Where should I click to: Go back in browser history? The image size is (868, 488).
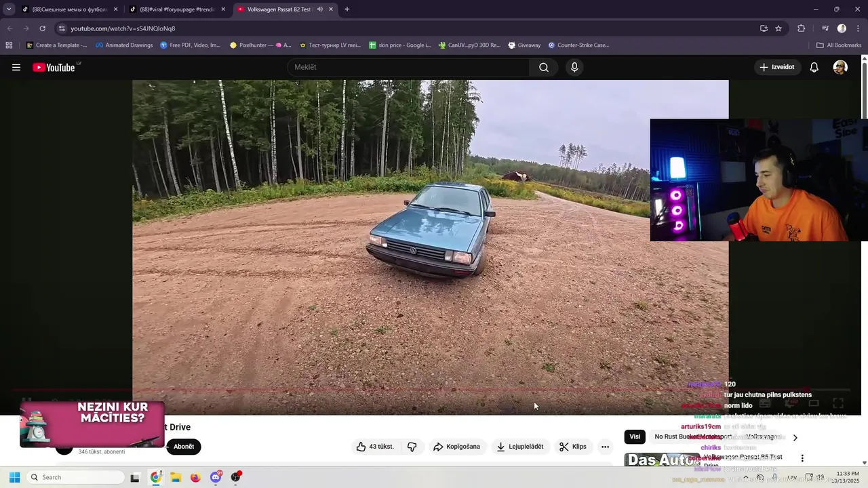9,28
